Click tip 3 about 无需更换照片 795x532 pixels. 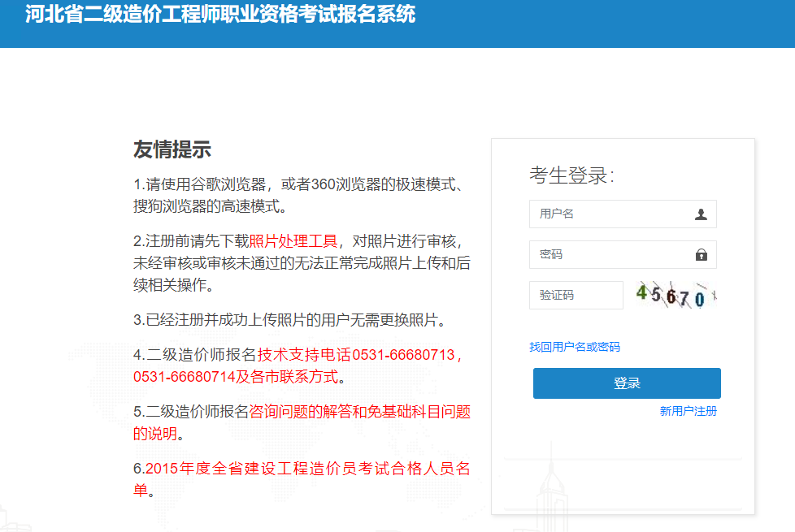pyautogui.click(x=289, y=320)
